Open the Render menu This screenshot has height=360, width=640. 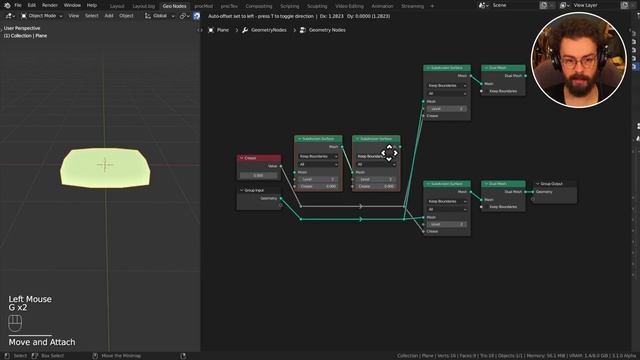click(50, 5)
